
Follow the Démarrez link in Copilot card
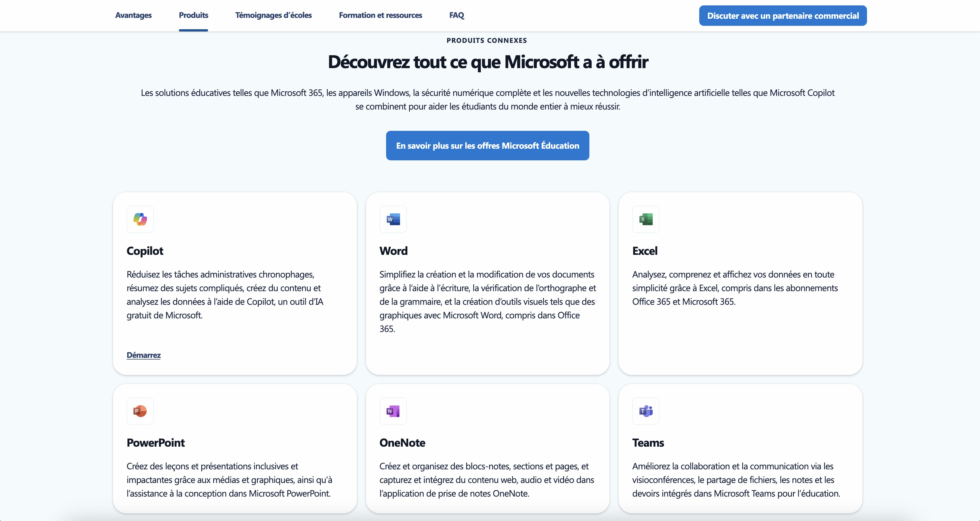click(x=143, y=355)
